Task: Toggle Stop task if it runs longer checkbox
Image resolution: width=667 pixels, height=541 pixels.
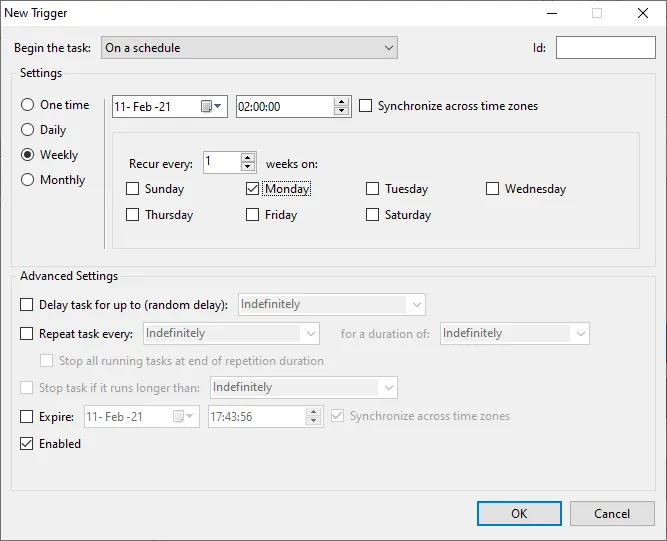Action: pos(27,387)
